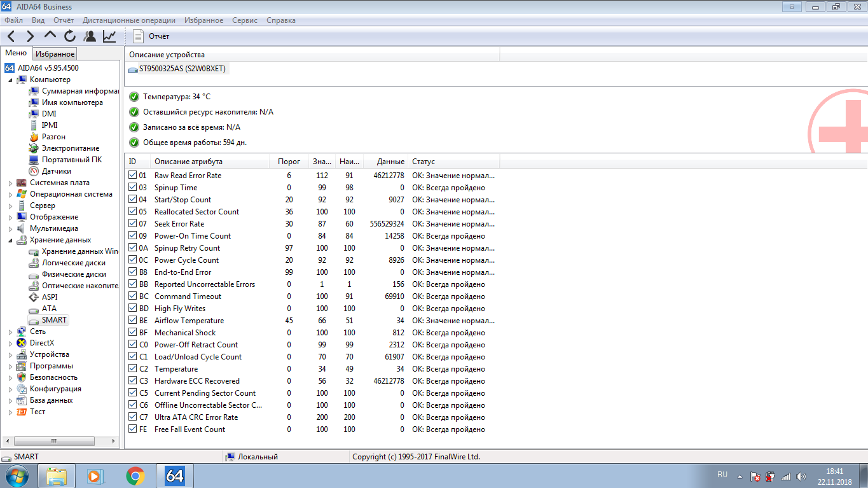The width and height of the screenshot is (868, 488).
Task: Click the Отчёт report toolbar button
Action: pyautogui.click(x=152, y=36)
